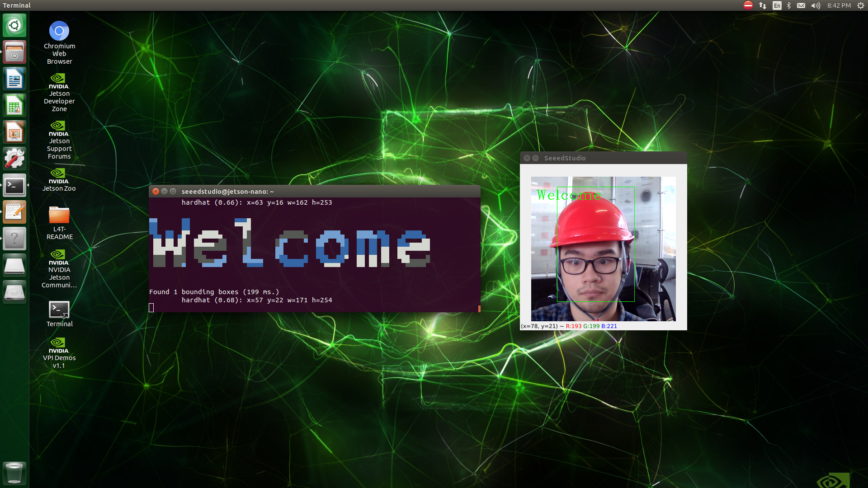Click the terminal scrollbar handle at right edge

479,309
